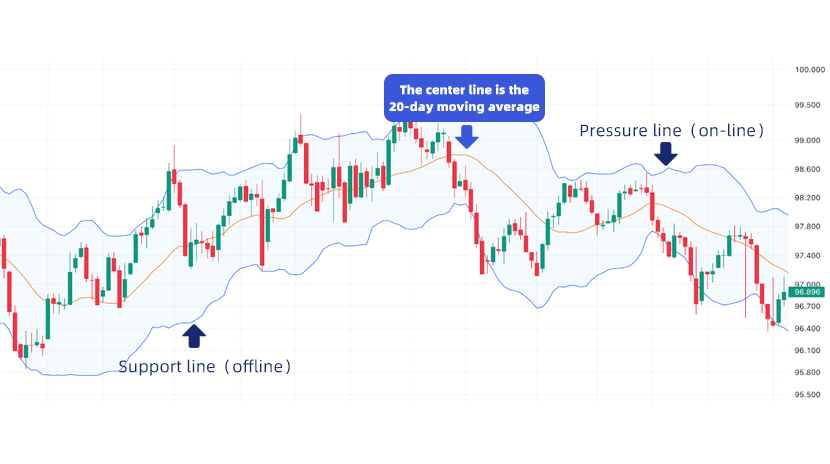Click the 97.800 price axis label
This screenshot has width=830, height=464.
[807, 226]
